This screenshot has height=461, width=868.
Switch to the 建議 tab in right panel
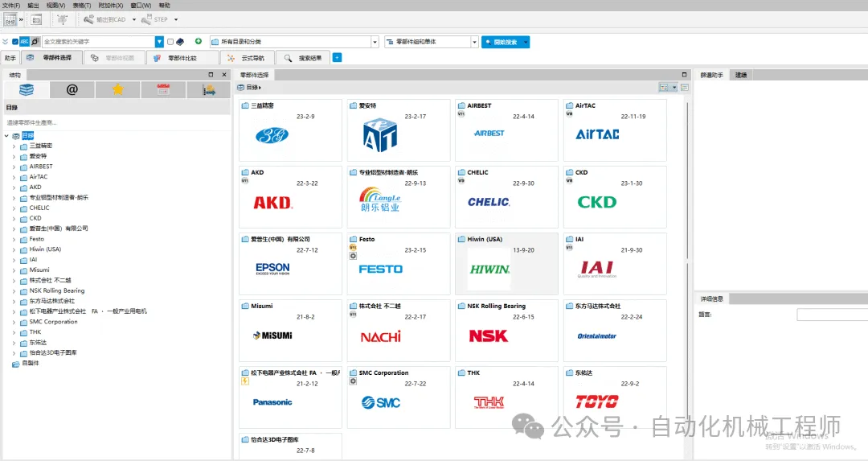741,75
